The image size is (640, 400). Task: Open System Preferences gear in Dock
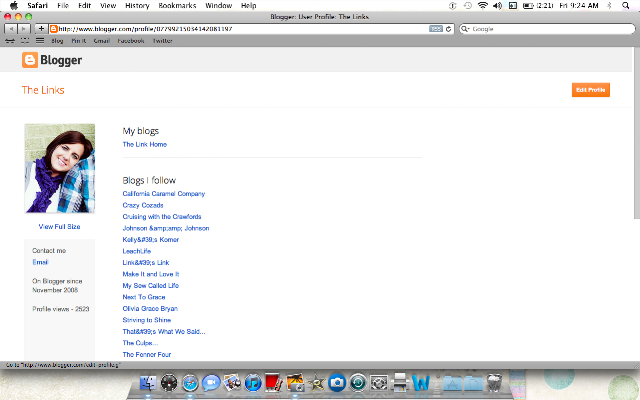click(x=379, y=383)
